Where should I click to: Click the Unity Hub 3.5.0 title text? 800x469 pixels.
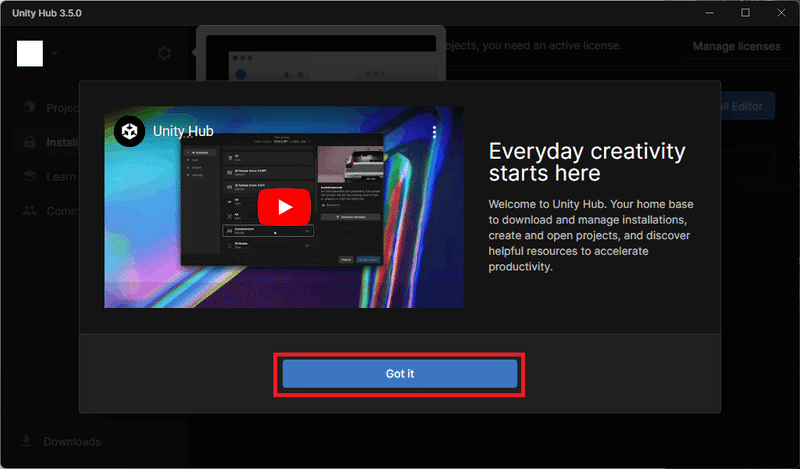click(x=47, y=13)
